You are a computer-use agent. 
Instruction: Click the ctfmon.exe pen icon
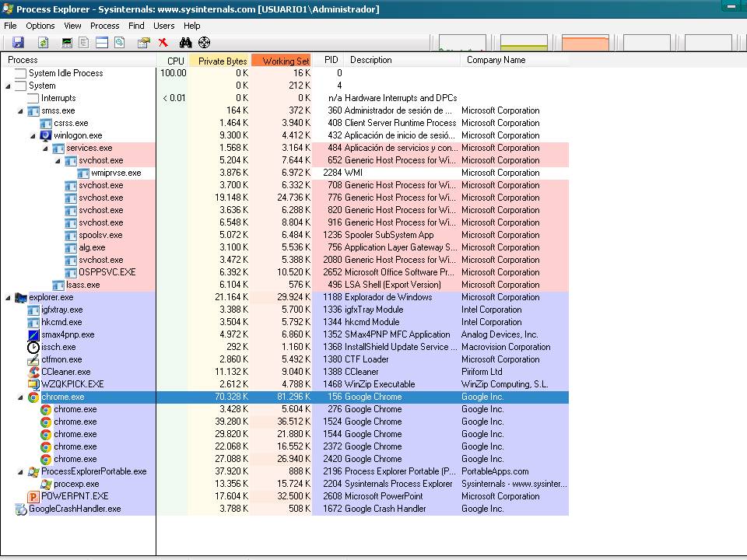click(x=33, y=359)
